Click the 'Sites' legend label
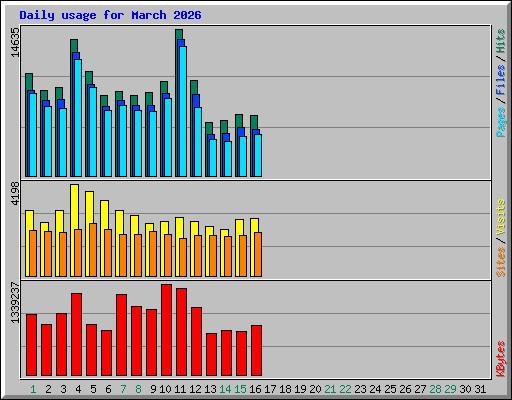The height and width of the screenshot is (400, 512). click(x=501, y=262)
